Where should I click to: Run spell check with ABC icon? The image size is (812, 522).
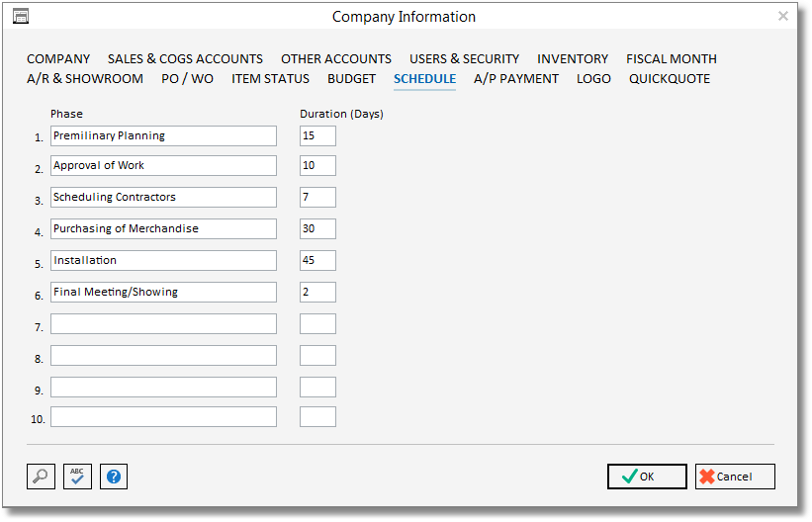(77, 477)
